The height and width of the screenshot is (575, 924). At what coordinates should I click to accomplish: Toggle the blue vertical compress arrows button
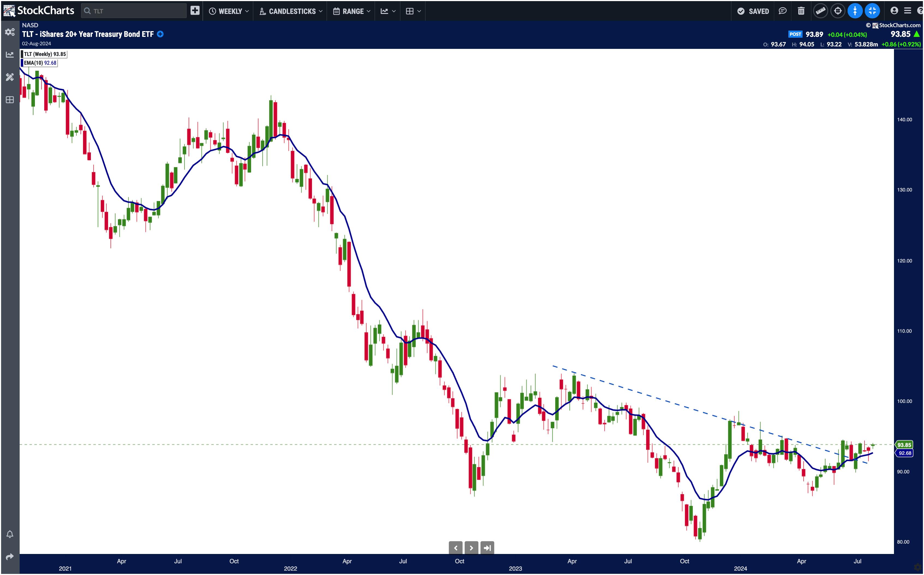(855, 11)
